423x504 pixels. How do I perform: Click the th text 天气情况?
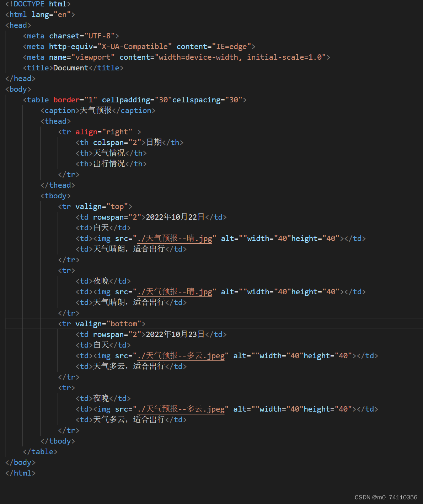109,153
